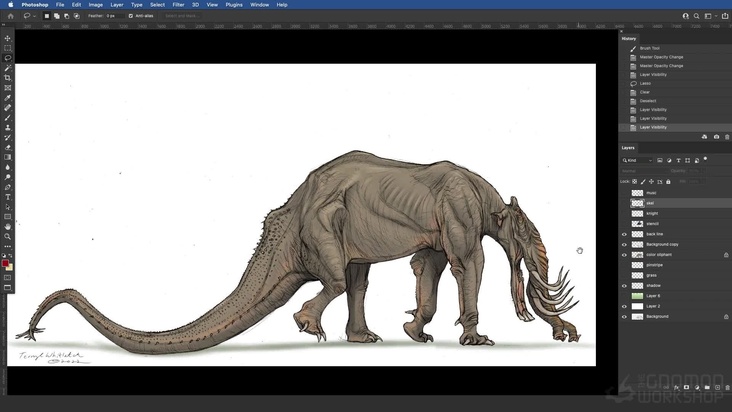Select the Path Selection tool
This screenshot has width=732, height=412.
[7, 207]
